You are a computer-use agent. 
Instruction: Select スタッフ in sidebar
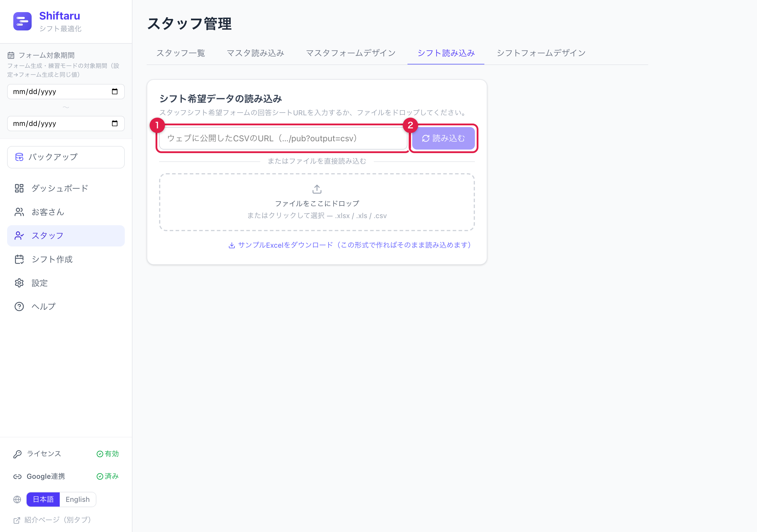pos(66,236)
